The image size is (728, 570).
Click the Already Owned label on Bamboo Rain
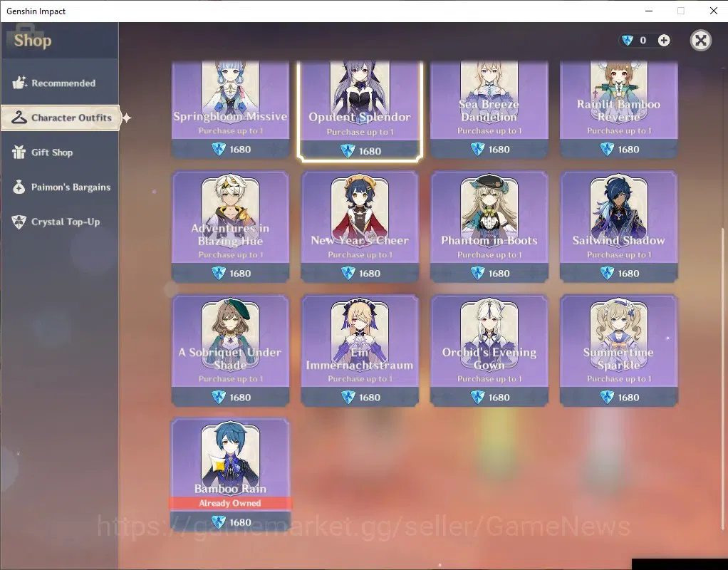(230, 503)
